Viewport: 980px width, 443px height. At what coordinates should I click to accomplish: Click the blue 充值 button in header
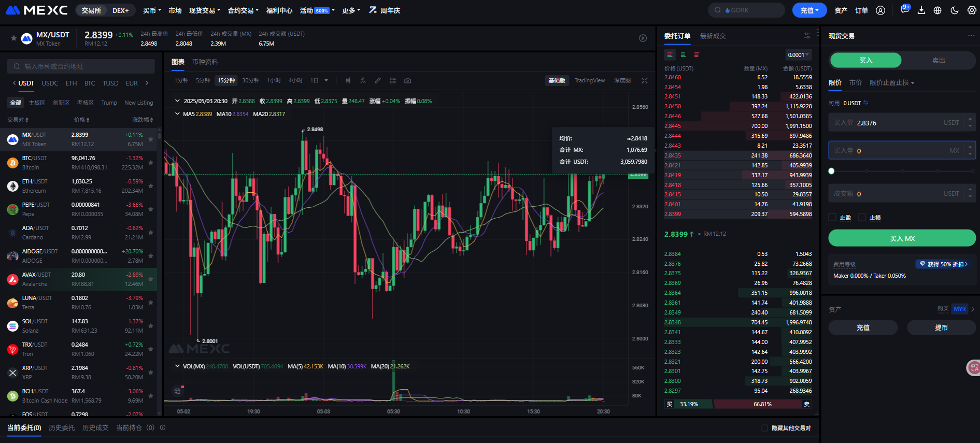point(809,10)
